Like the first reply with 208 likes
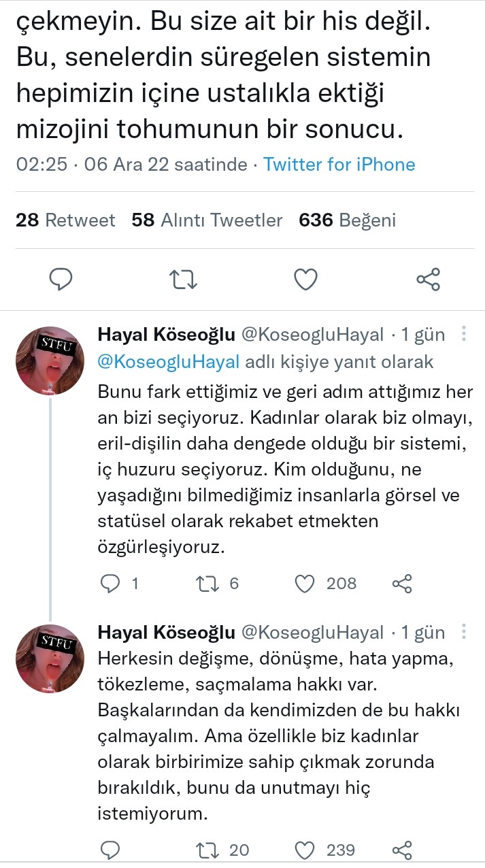This screenshot has width=485, height=868. click(x=305, y=583)
